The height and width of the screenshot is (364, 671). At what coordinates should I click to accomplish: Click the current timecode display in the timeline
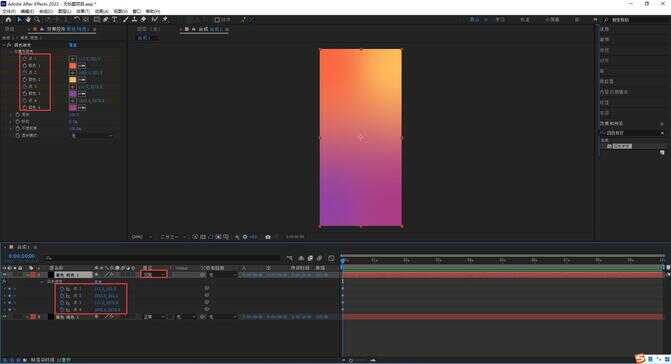[21, 256]
